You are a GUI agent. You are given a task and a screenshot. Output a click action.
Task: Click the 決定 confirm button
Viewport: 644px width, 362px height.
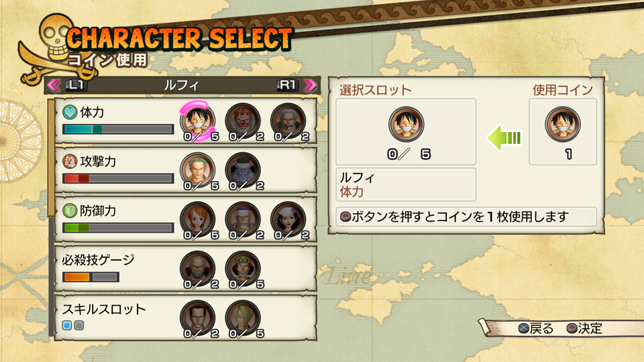click(x=584, y=328)
